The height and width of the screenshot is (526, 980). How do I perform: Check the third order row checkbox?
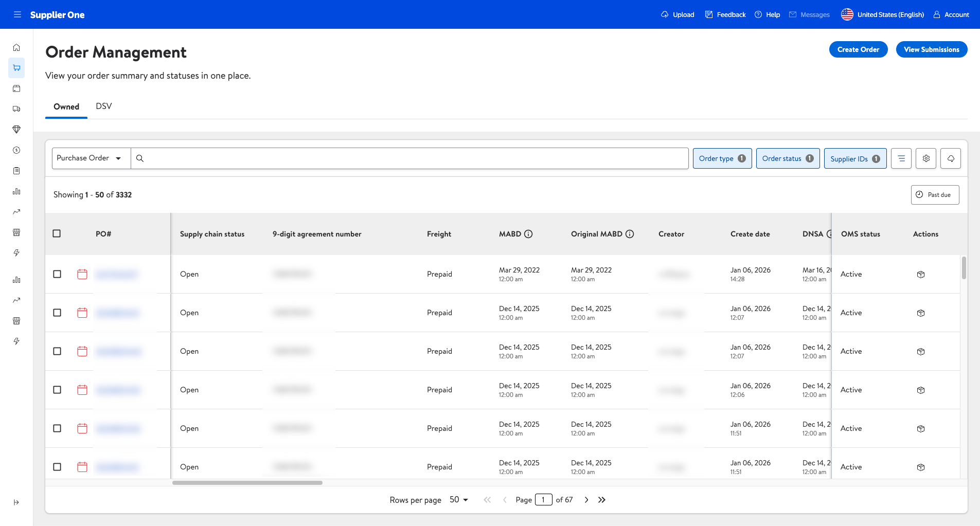pos(57,351)
